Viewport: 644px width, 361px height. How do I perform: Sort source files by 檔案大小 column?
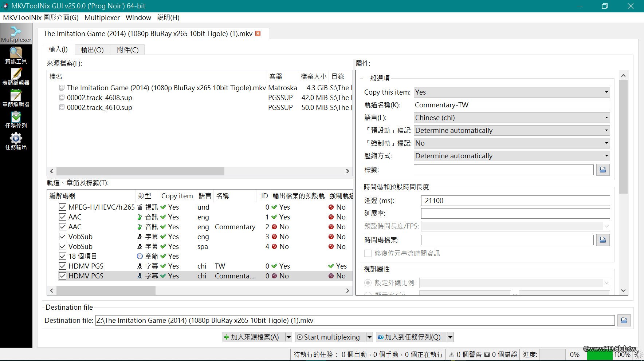click(x=313, y=76)
